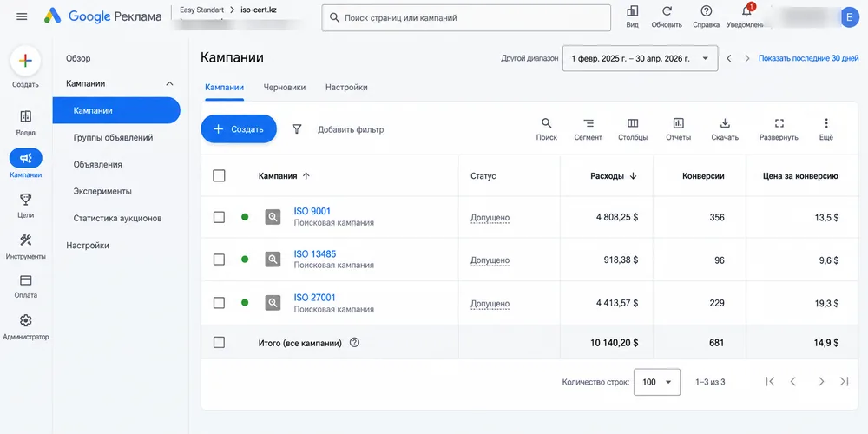The height and width of the screenshot is (434, 868).
Task: Open Объявления in the side menu
Action: [97, 164]
